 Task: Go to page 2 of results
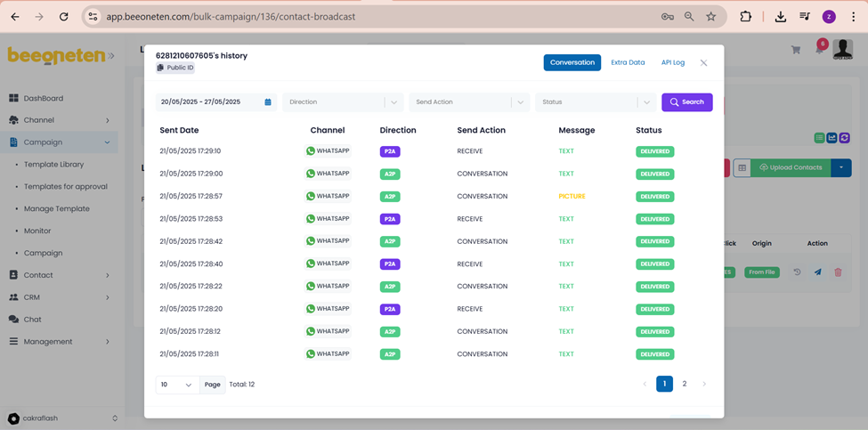coord(685,384)
